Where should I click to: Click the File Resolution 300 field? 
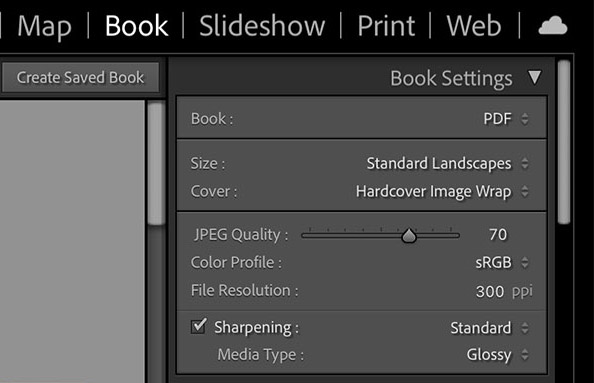(490, 291)
